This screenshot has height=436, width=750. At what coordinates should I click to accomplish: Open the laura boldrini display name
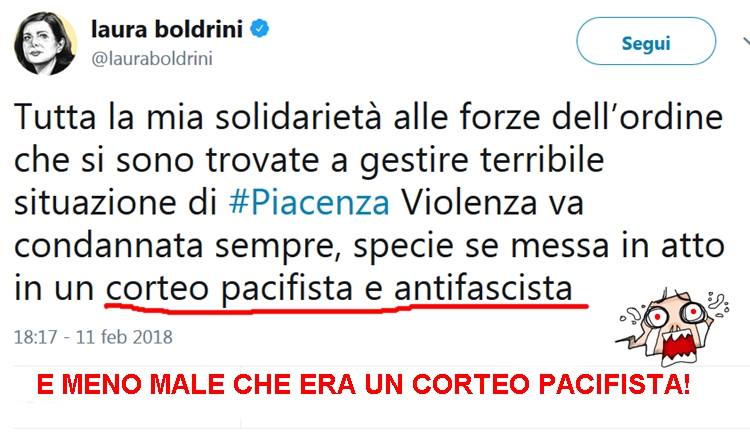pos(167,30)
